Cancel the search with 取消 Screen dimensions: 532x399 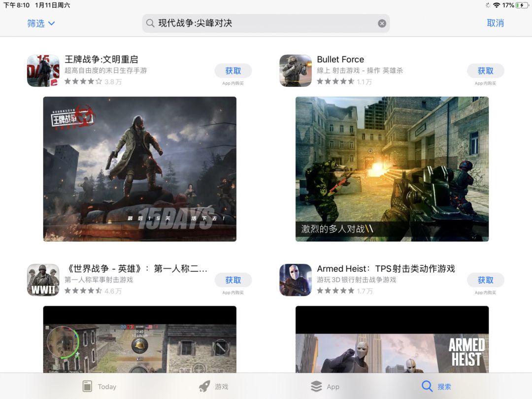click(x=495, y=23)
